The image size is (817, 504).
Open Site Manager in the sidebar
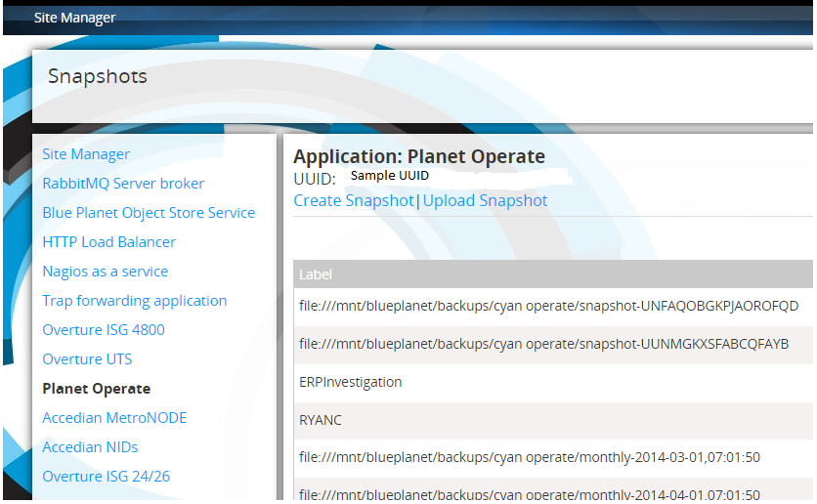pyautogui.click(x=86, y=154)
